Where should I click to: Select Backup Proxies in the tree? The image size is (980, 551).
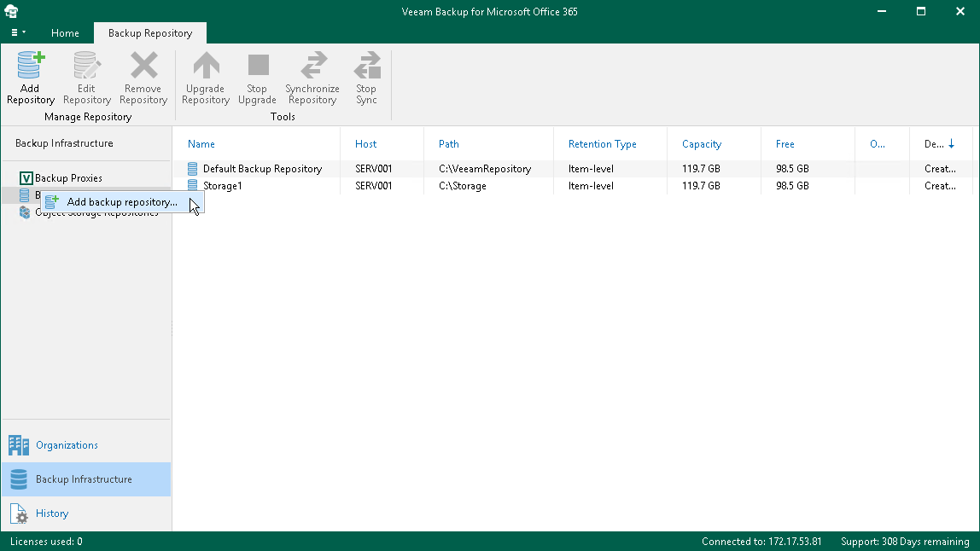(67, 178)
